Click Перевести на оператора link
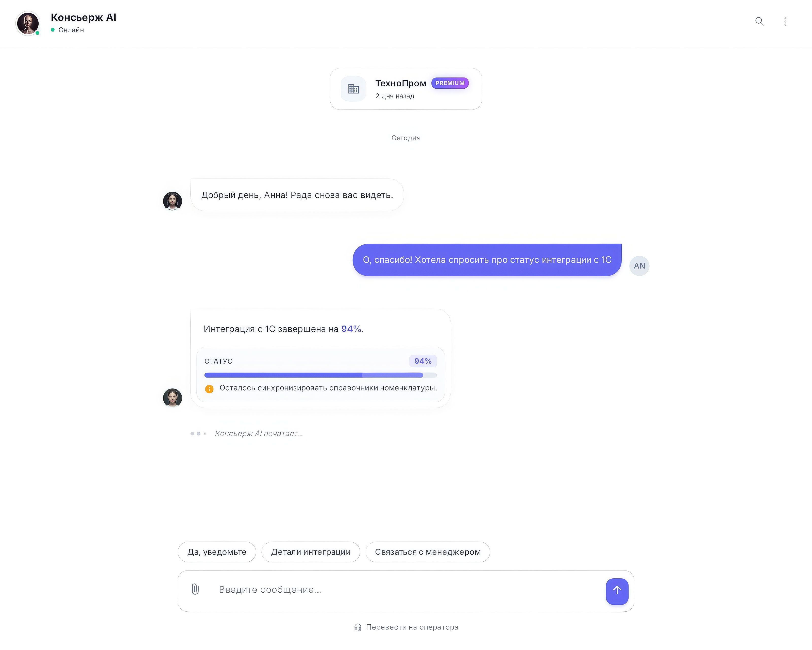The image size is (812, 650). tap(412, 627)
